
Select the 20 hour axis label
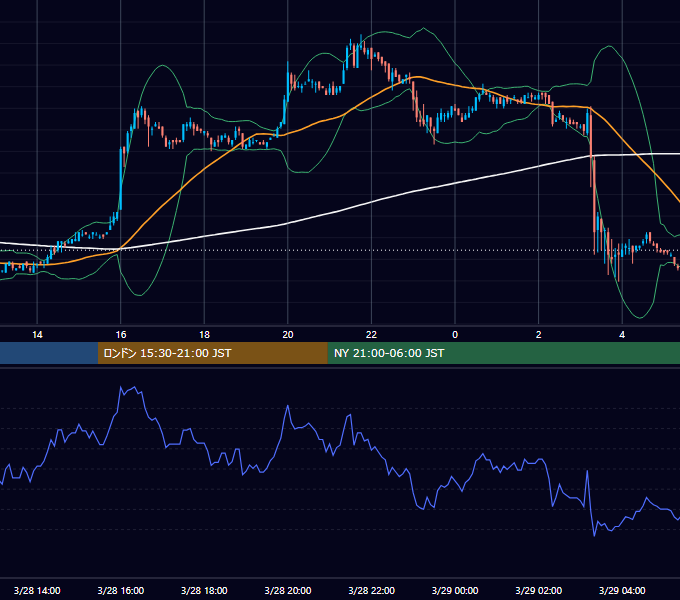288,335
